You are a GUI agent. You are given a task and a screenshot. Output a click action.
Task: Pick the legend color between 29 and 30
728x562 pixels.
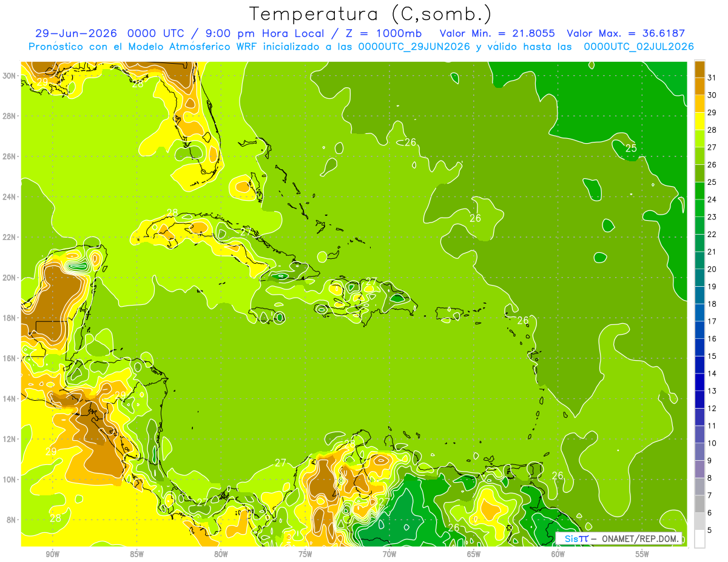point(699,104)
